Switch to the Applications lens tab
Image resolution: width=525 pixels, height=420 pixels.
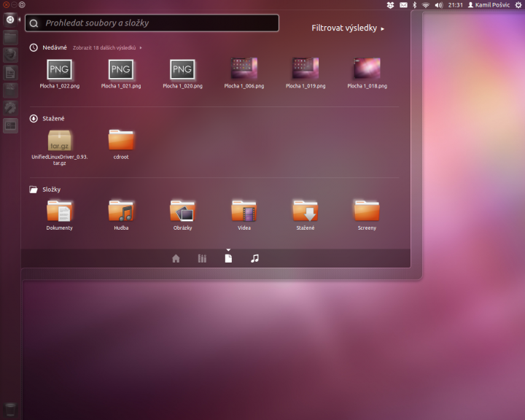[x=202, y=258]
